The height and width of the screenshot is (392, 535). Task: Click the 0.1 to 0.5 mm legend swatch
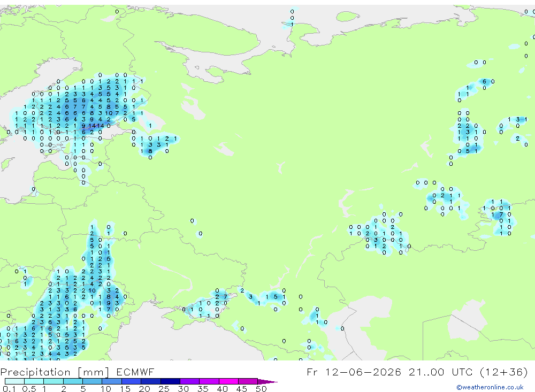(14, 381)
